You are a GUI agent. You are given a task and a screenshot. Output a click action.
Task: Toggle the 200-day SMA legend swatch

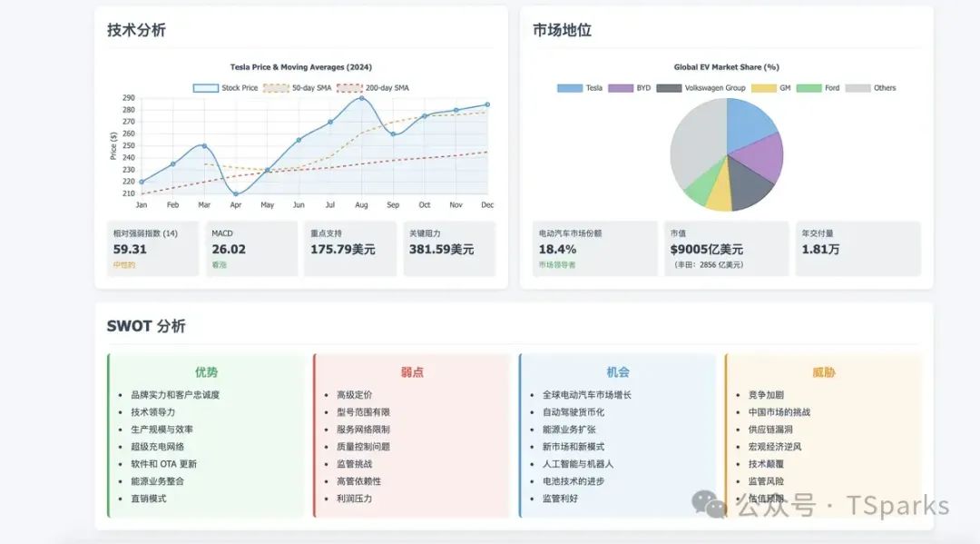coord(349,88)
